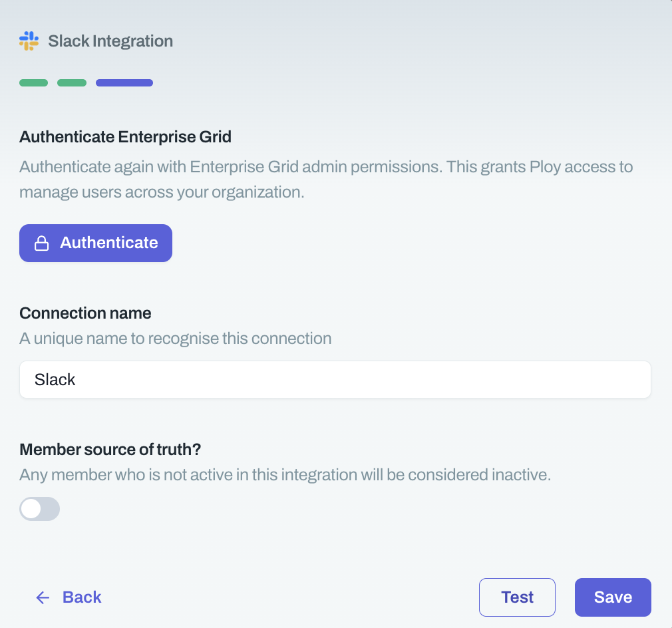Click the inactive member description text

click(285, 476)
